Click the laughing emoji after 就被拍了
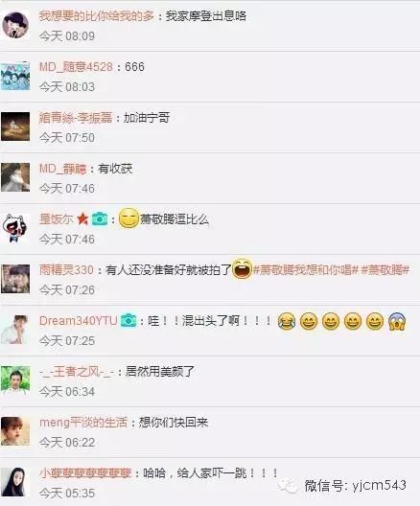This screenshot has height=506, width=420. [x=242, y=269]
